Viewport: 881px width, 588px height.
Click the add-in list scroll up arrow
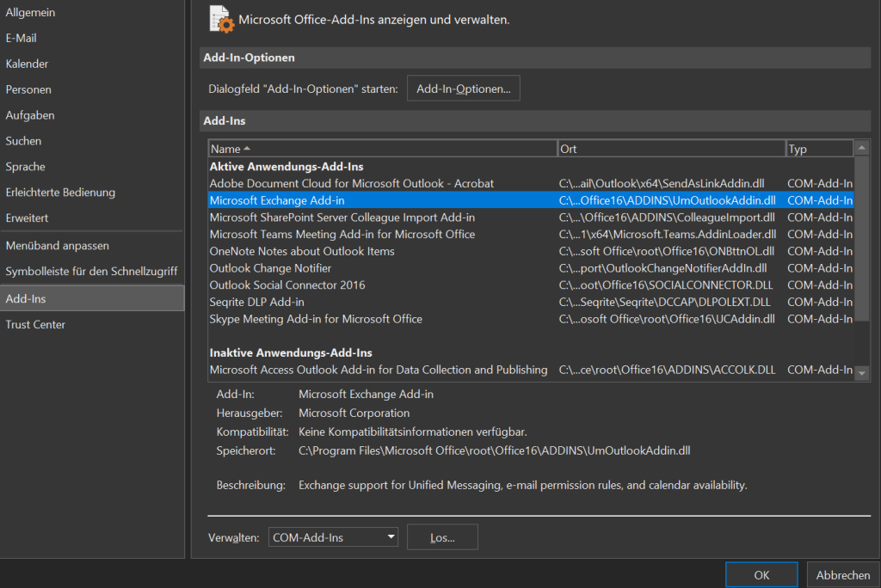pyautogui.click(x=862, y=148)
